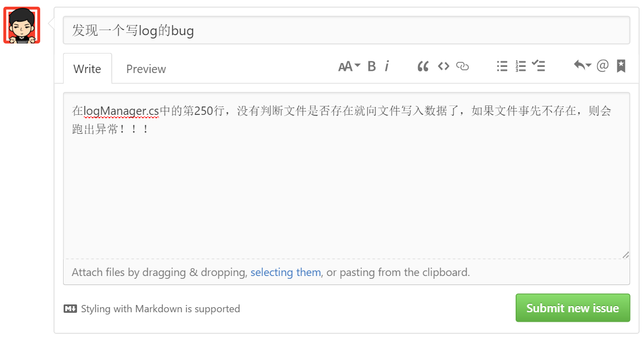Click the issue title input field
The image size is (644, 339).
coord(346,31)
